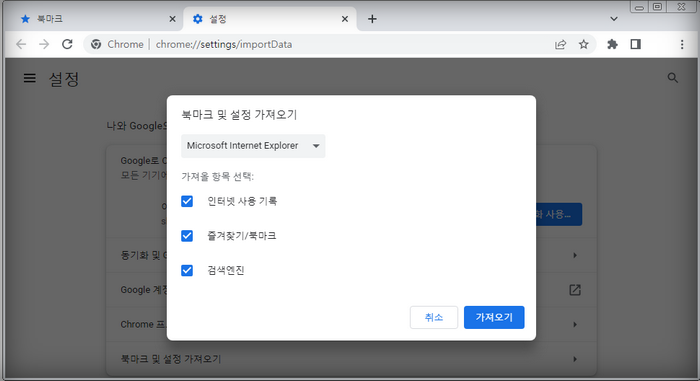700x381 pixels.
Task: Close the 설정 tab
Action: (345, 19)
